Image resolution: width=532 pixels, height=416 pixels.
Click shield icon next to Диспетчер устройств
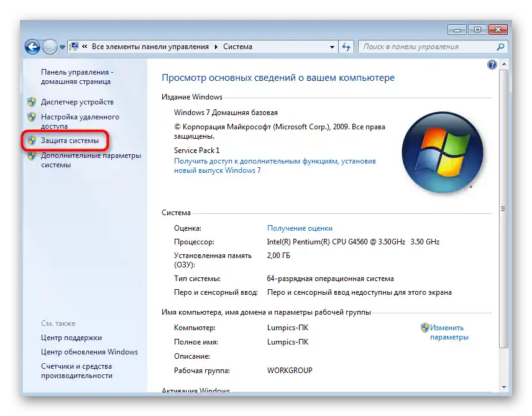click(32, 102)
